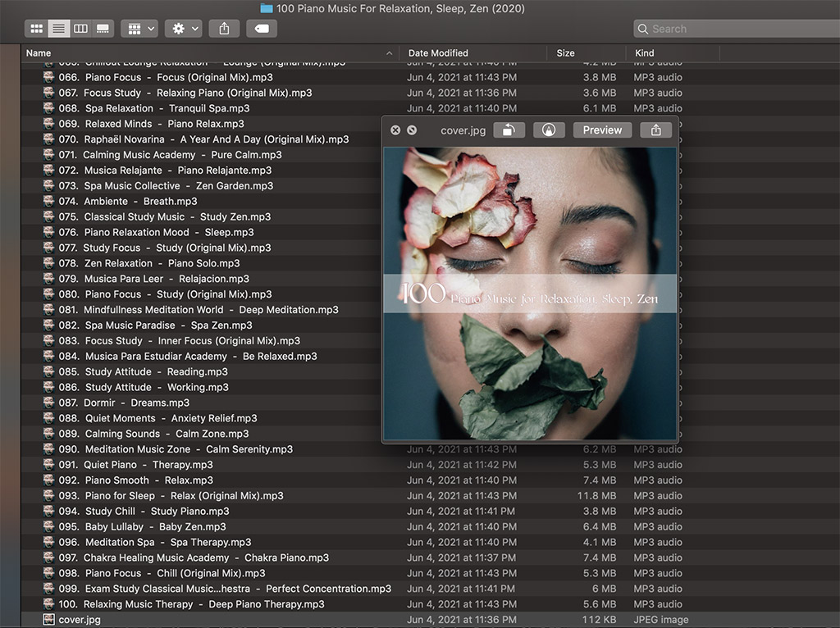The image size is (840, 628).
Task: Sort files by Name column
Action: [39, 53]
